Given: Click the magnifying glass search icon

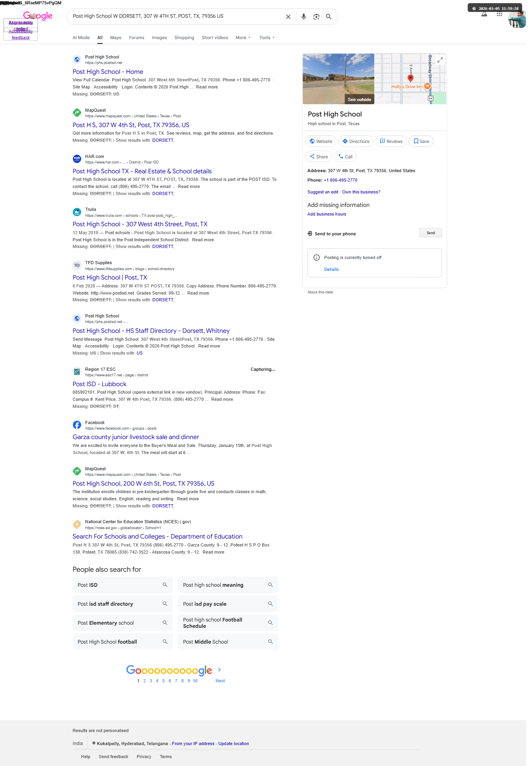Looking at the screenshot, I should [x=329, y=17].
